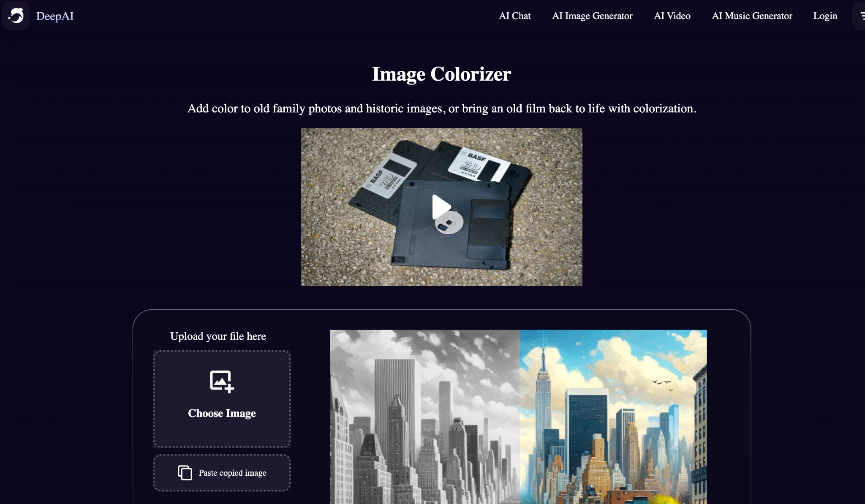
Task: Select the video preview thumbnail
Action: point(441,207)
